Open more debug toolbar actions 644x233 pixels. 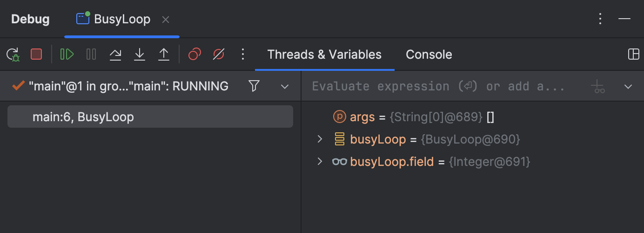[x=242, y=55]
